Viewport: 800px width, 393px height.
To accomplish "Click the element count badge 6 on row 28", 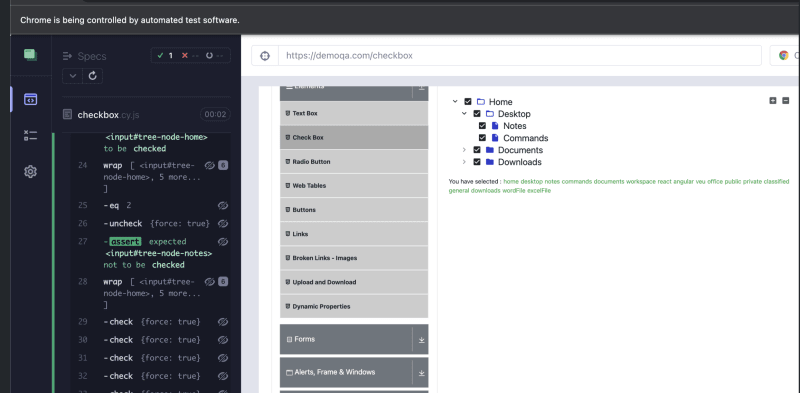I will pyautogui.click(x=223, y=282).
